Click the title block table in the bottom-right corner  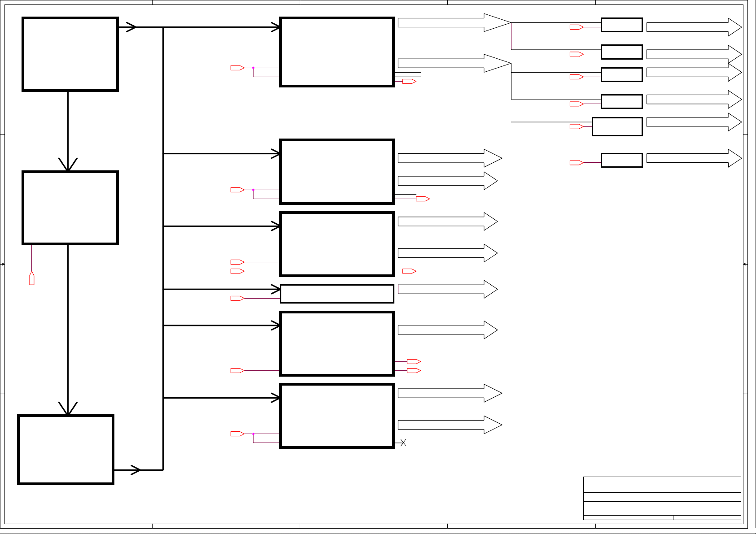pos(662,498)
